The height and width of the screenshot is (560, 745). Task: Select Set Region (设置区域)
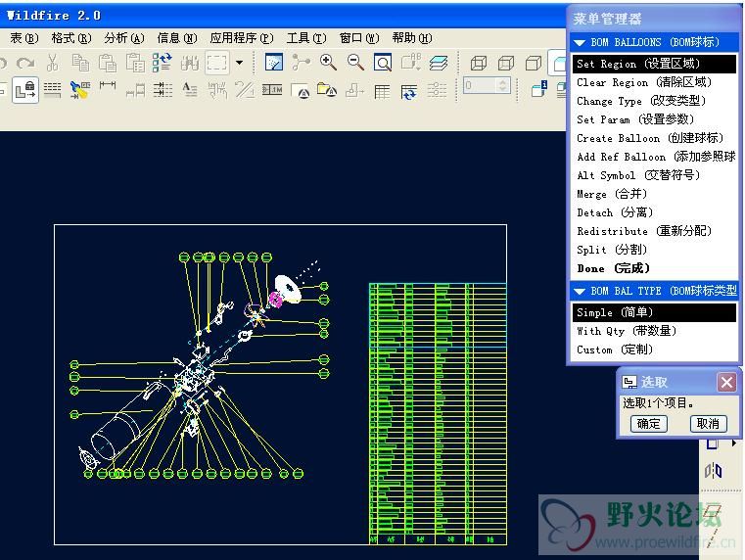tap(654, 64)
